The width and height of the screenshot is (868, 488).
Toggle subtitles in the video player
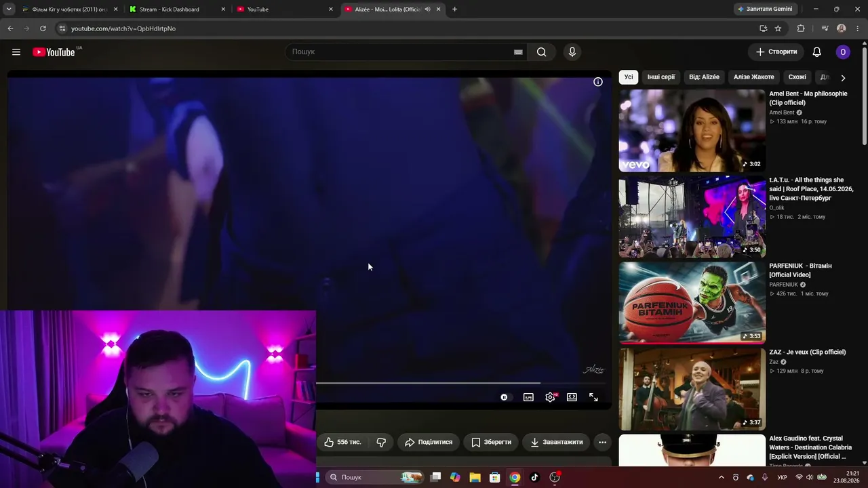[x=528, y=397]
